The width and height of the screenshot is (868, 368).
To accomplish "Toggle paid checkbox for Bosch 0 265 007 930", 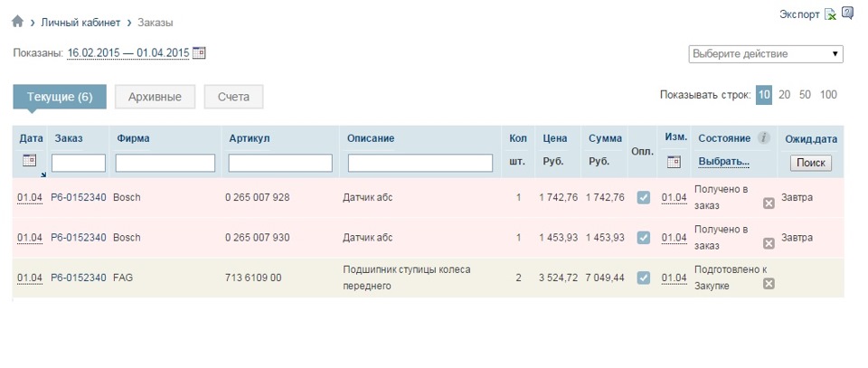I will pos(644,238).
